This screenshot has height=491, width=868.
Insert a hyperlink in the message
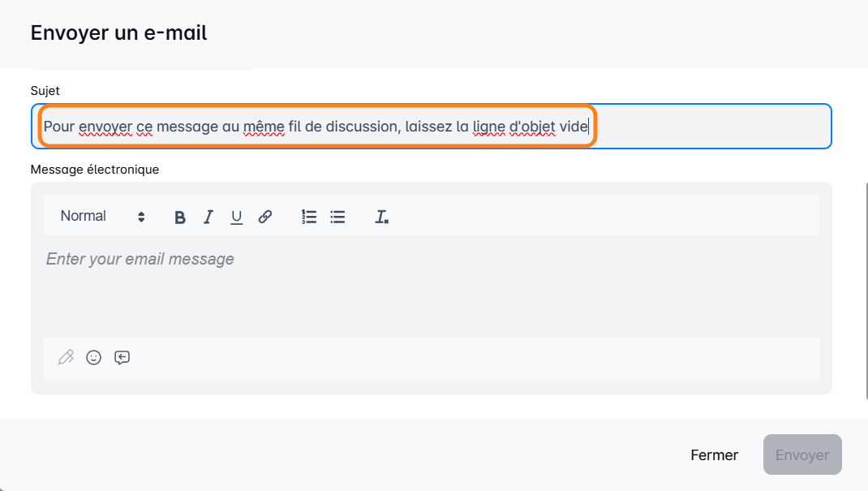point(264,217)
